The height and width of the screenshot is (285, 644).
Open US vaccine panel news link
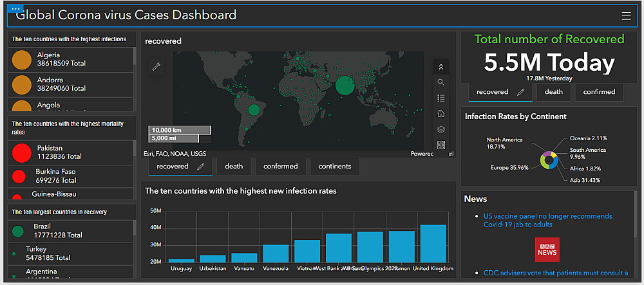[547, 220]
